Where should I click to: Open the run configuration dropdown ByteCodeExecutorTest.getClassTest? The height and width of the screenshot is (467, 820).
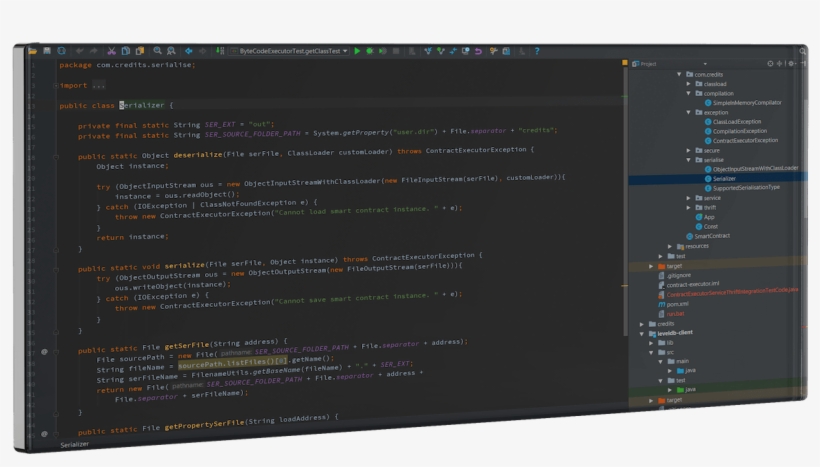pos(292,51)
